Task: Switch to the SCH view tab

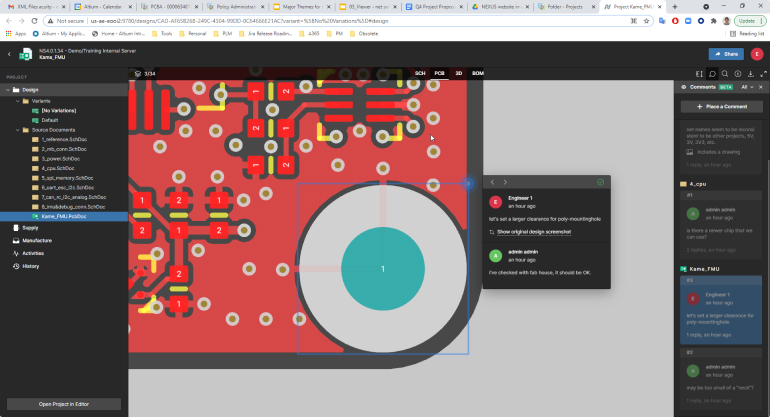Action: point(420,73)
